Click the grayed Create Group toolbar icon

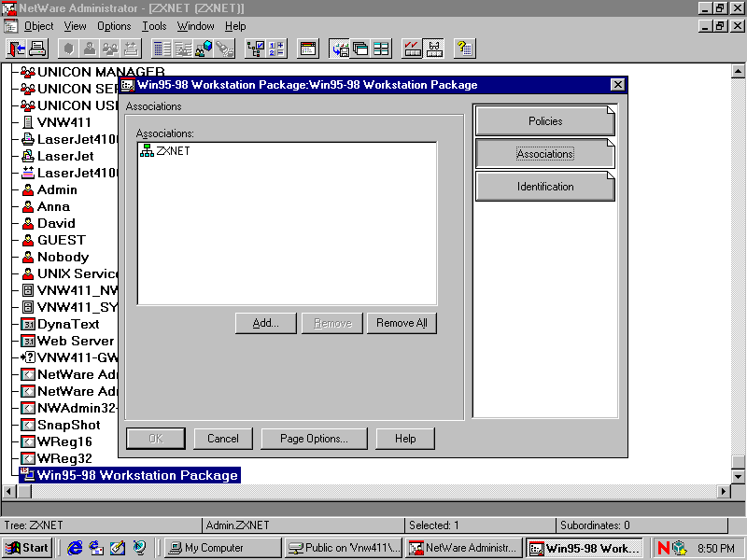(x=110, y=49)
